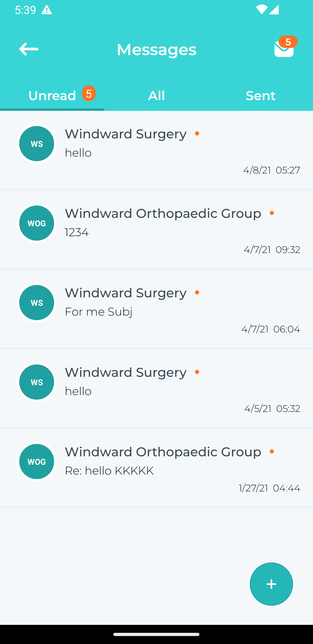Image resolution: width=313 pixels, height=644 pixels.
Task: Switch to the All tab
Action: (x=156, y=95)
